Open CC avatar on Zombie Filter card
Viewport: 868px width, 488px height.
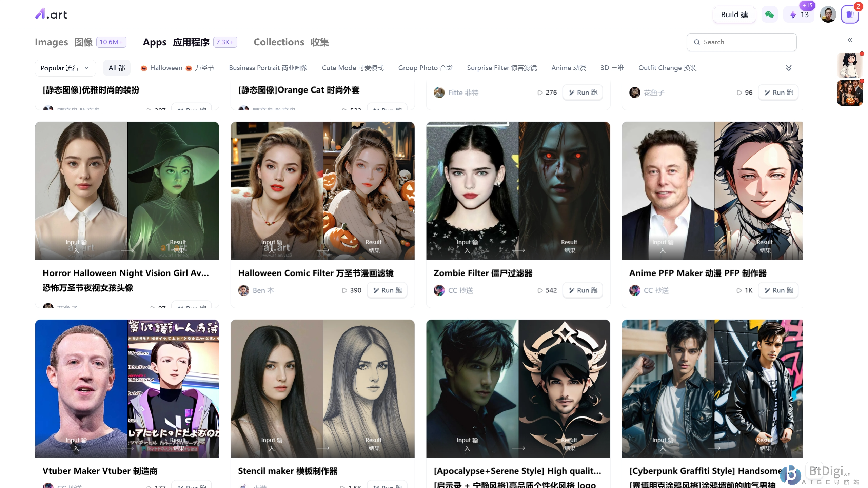[439, 290]
